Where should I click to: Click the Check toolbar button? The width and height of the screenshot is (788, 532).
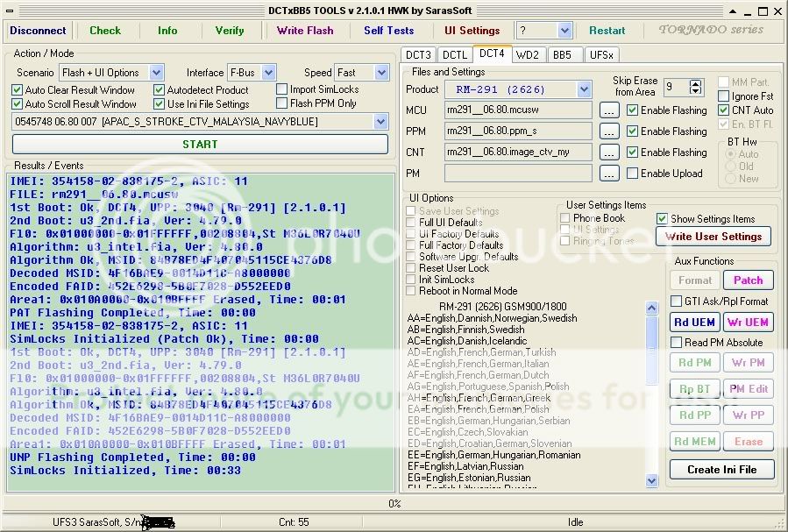point(105,31)
